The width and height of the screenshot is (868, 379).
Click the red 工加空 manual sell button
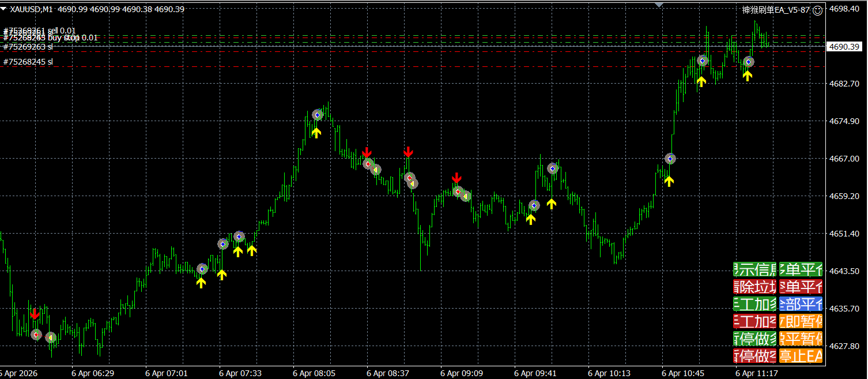755,321
